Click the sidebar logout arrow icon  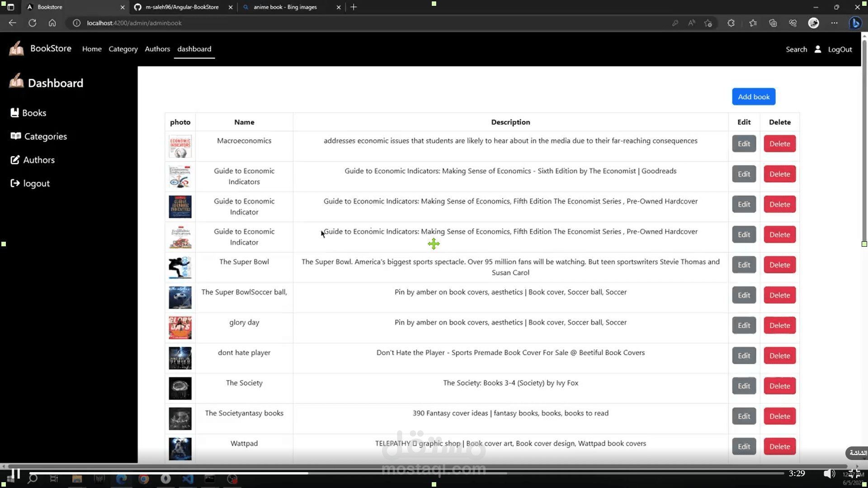15,183
